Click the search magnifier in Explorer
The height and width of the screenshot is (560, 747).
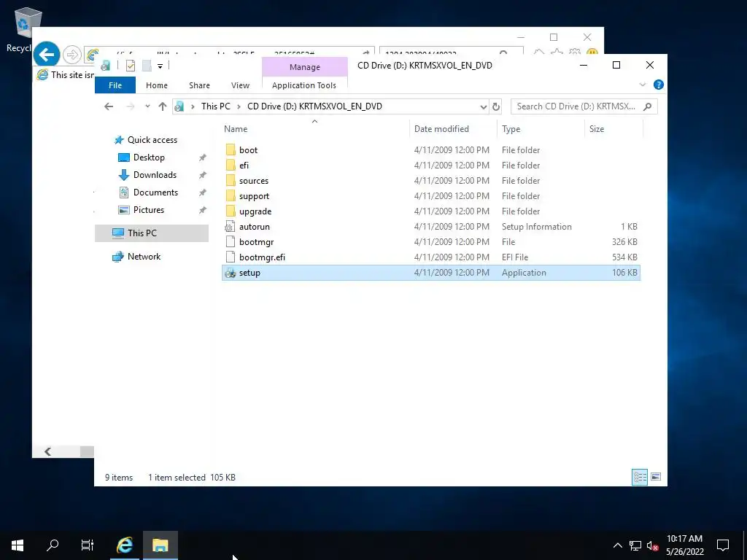[x=648, y=106]
